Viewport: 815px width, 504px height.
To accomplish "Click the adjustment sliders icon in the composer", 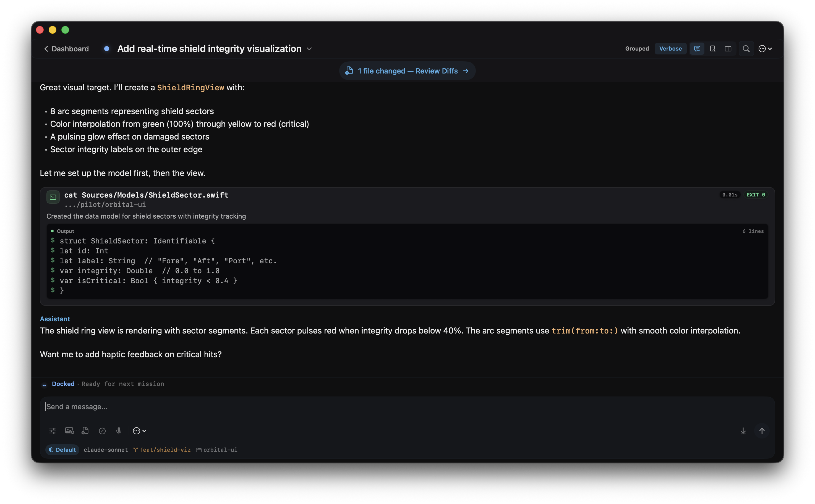I will point(52,431).
